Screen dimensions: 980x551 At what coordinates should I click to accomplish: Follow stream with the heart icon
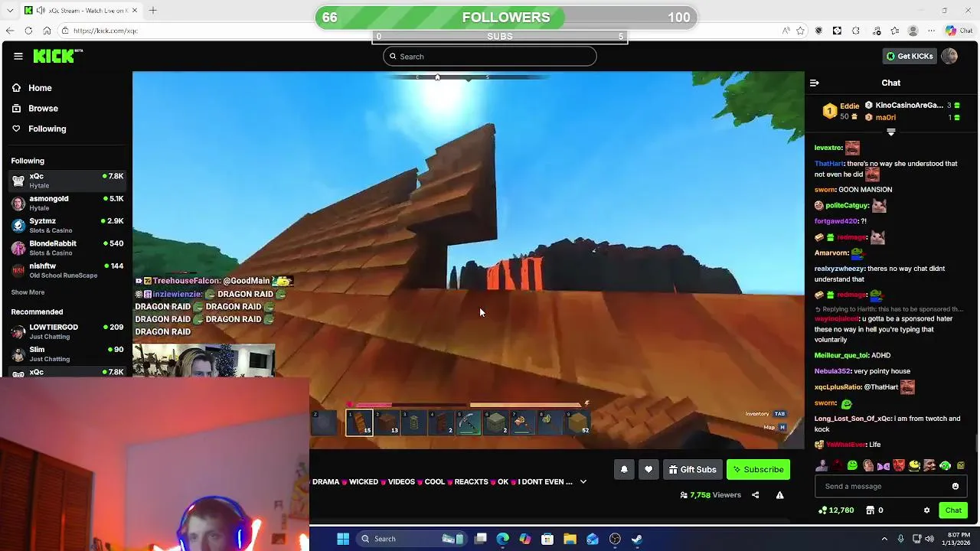pyautogui.click(x=648, y=469)
